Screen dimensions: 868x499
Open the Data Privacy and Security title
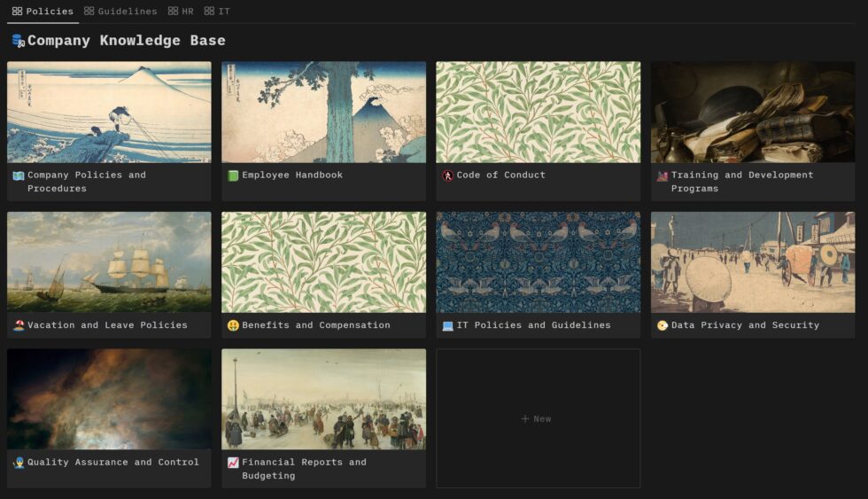(745, 325)
